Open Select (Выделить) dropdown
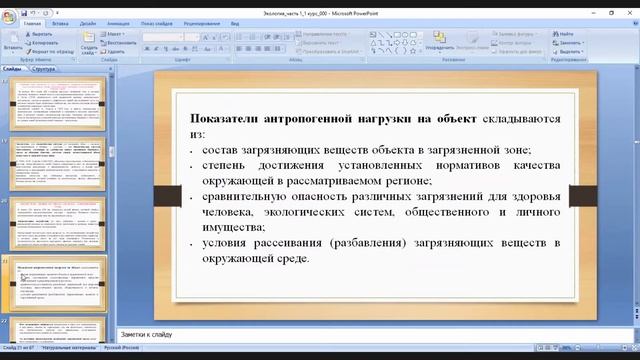 (567, 52)
